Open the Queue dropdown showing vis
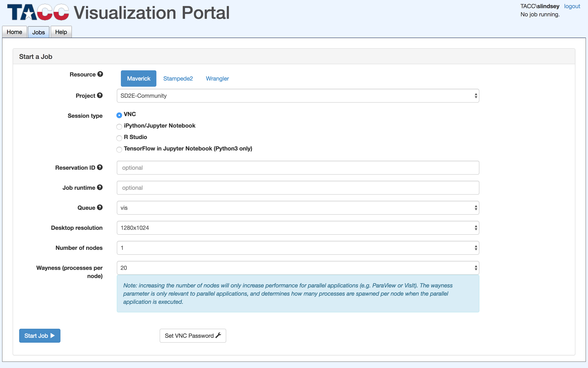Viewport: 588px width, 368px height. tap(298, 208)
